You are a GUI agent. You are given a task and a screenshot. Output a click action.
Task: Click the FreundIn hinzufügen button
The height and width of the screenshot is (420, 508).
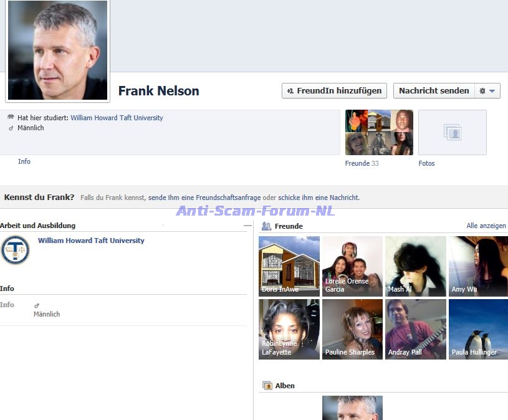[334, 91]
